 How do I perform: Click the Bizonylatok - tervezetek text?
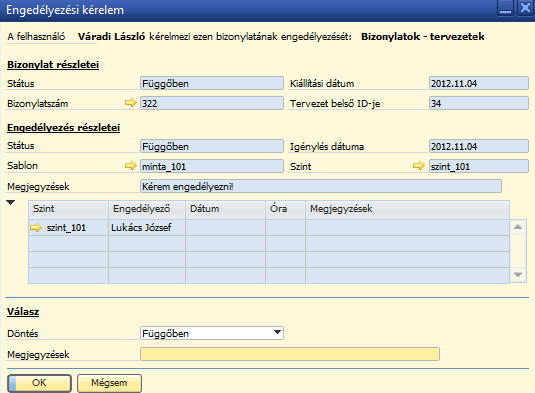[x=423, y=37]
